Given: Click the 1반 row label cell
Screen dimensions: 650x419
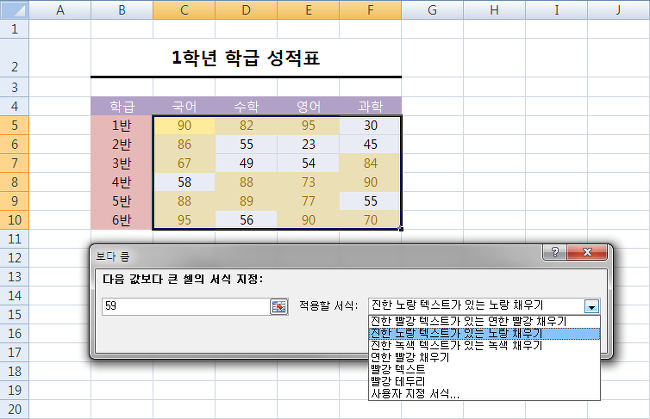Looking at the screenshot, I should 122,125.
